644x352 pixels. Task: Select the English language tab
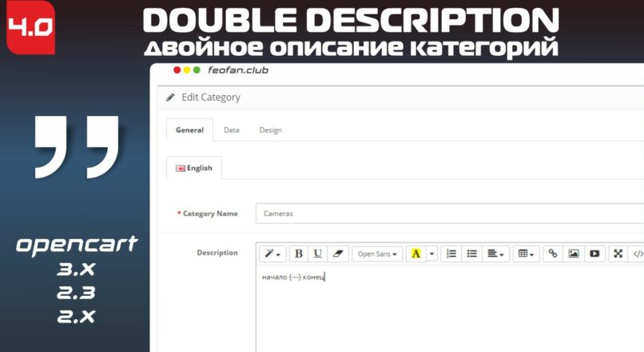point(194,168)
